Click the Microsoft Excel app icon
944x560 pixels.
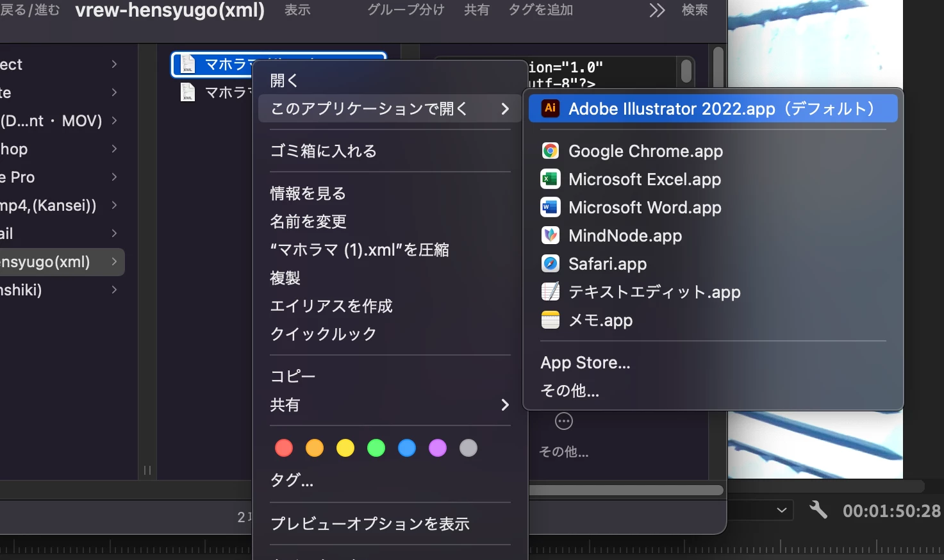(x=550, y=179)
